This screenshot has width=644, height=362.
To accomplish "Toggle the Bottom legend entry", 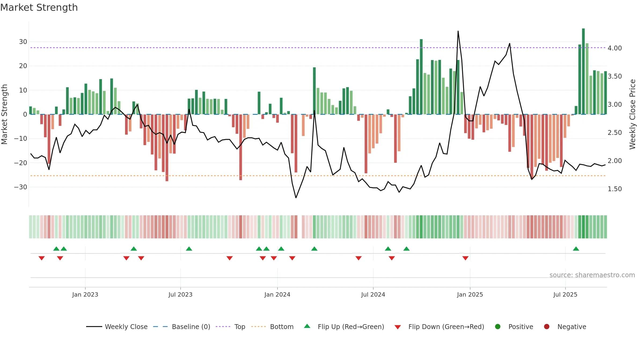I will 272,327.
